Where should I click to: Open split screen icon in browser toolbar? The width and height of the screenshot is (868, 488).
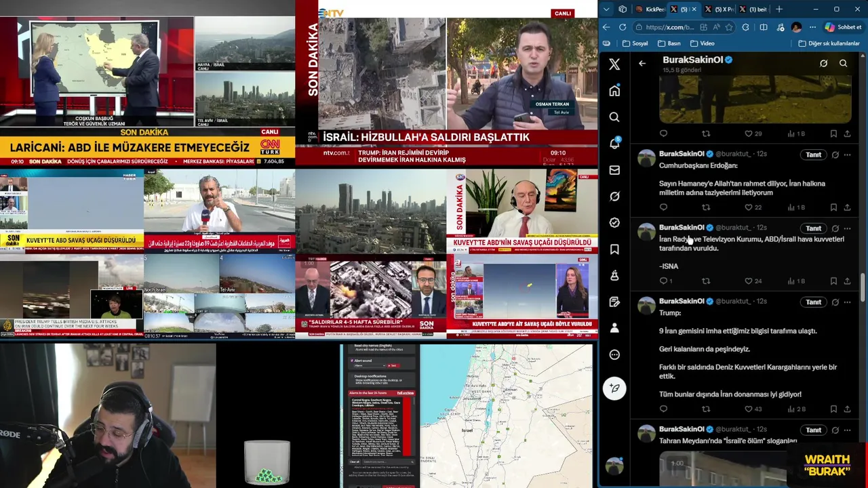pos(764,27)
